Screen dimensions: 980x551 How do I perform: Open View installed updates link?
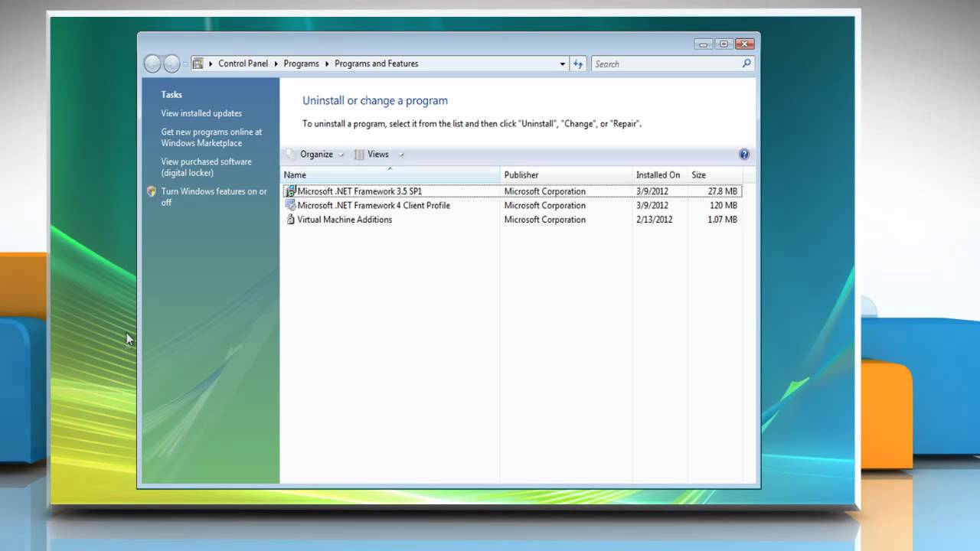pos(201,113)
